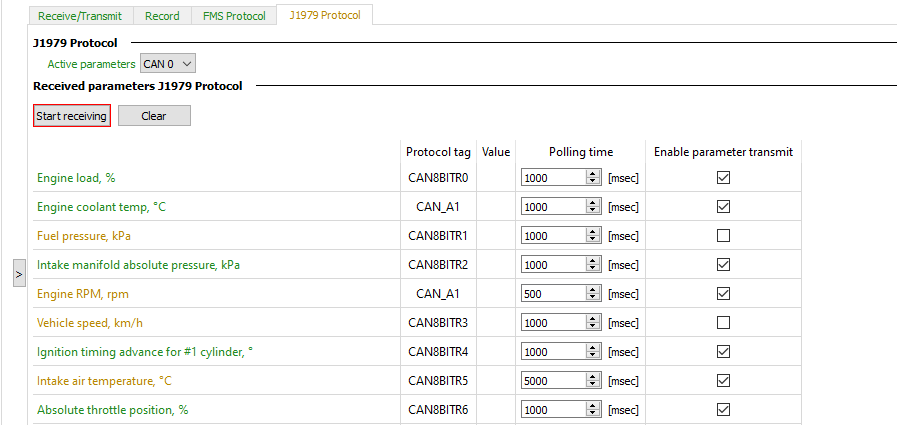Disable Engine load parameter transmit
This screenshot has height=425, width=897.
[723, 178]
